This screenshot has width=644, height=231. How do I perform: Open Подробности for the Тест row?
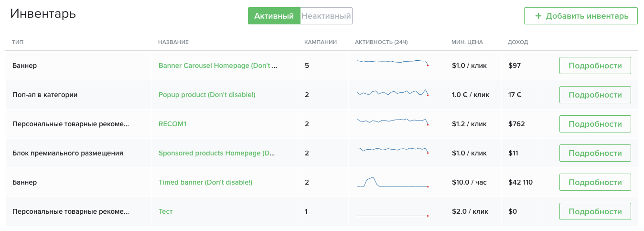click(x=595, y=211)
